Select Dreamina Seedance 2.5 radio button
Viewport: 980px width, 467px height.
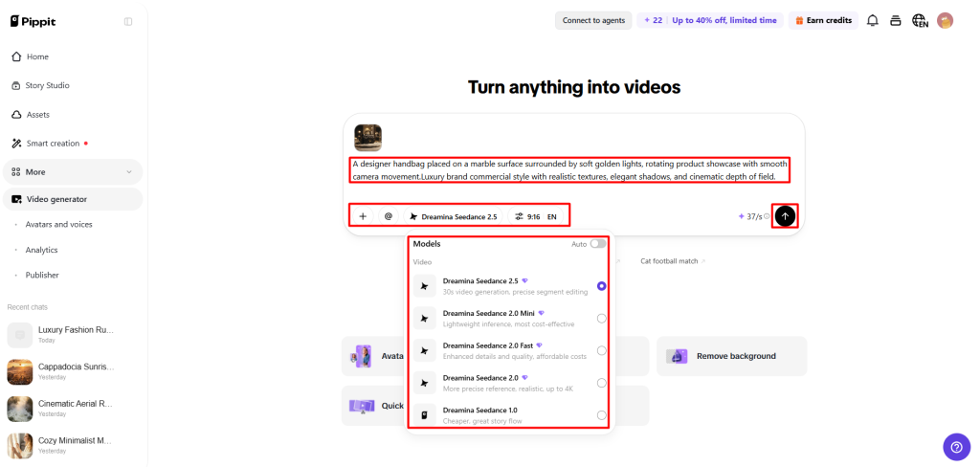tap(601, 286)
